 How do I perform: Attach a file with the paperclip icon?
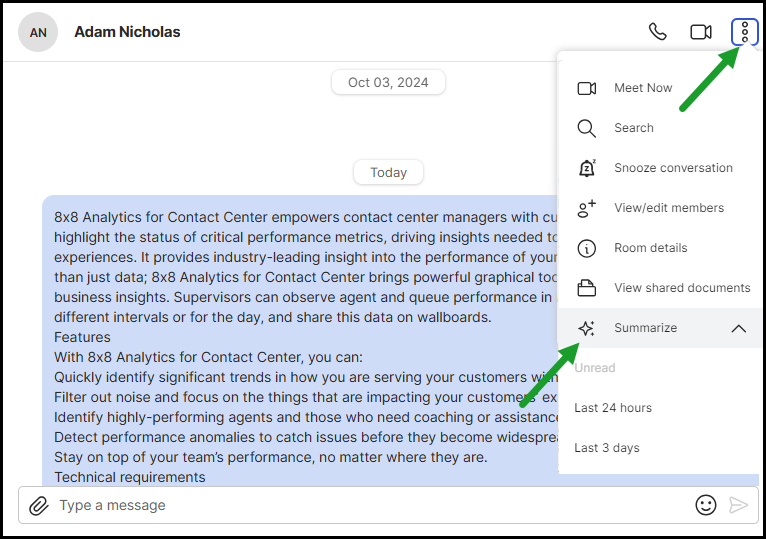point(39,506)
